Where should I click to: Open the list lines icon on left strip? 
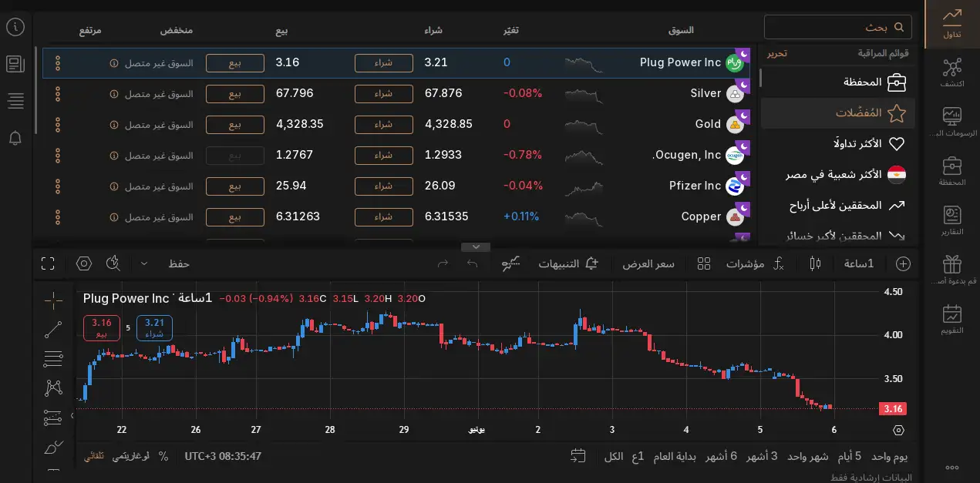[15, 100]
